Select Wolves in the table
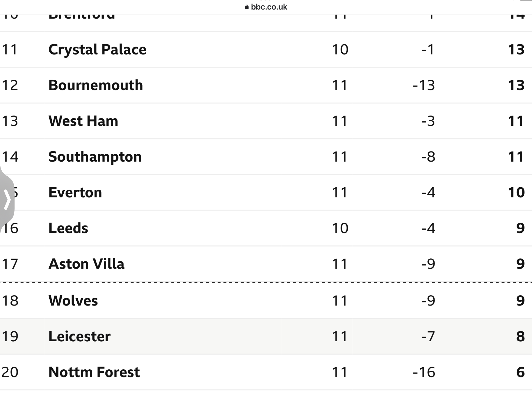 [73, 301]
